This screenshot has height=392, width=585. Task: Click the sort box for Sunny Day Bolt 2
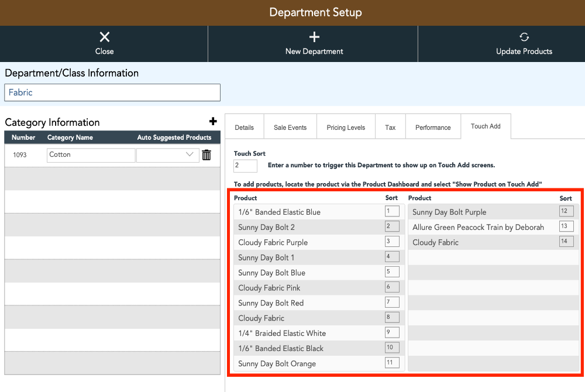(x=392, y=226)
